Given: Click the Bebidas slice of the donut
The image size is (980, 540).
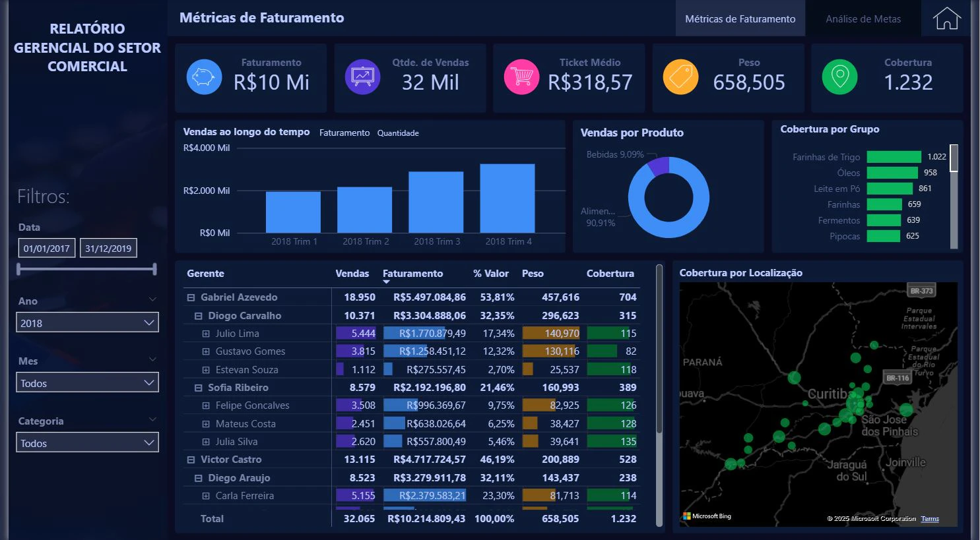Looking at the screenshot, I should 659,166.
